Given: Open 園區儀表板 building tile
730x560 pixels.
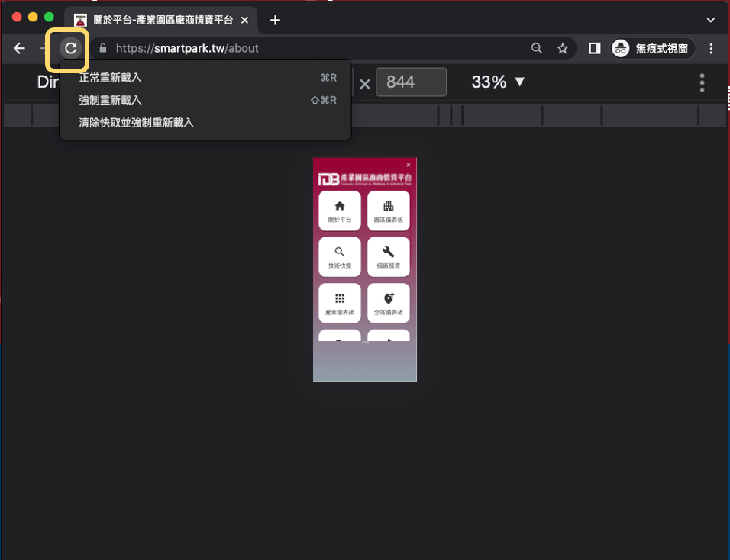Looking at the screenshot, I should [388, 210].
